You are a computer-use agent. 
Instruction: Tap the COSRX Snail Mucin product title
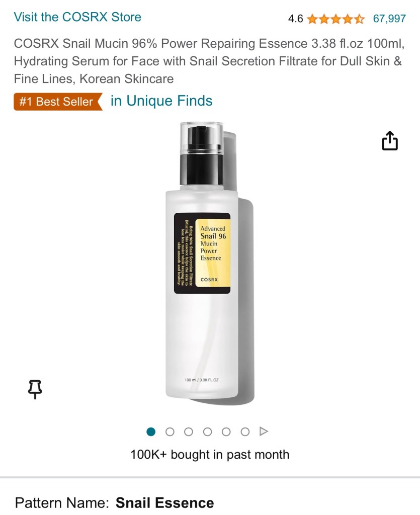209,61
